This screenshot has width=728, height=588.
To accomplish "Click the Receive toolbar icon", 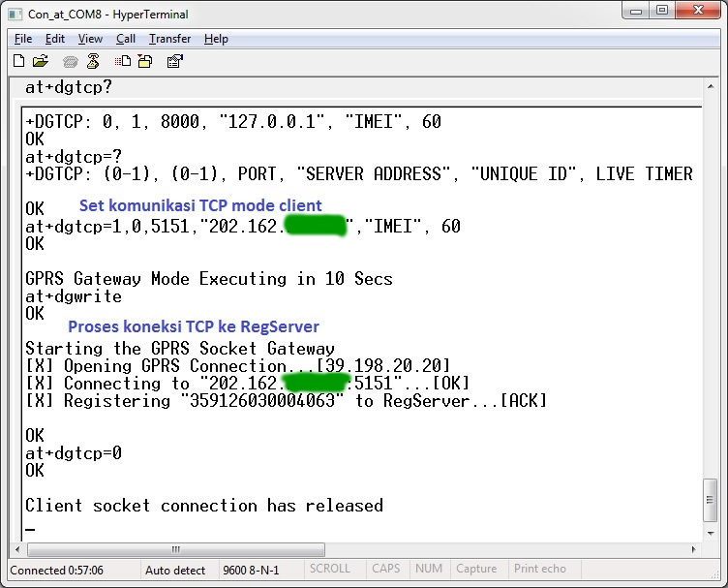I will (x=144, y=61).
